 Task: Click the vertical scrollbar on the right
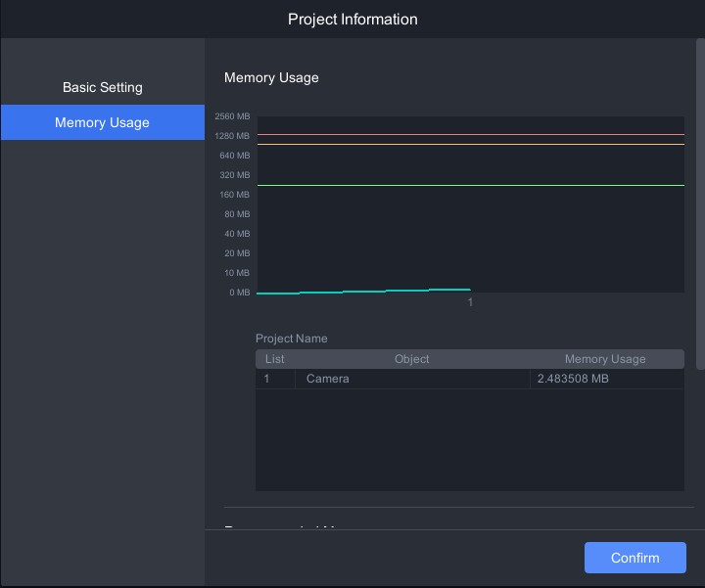click(699, 205)
